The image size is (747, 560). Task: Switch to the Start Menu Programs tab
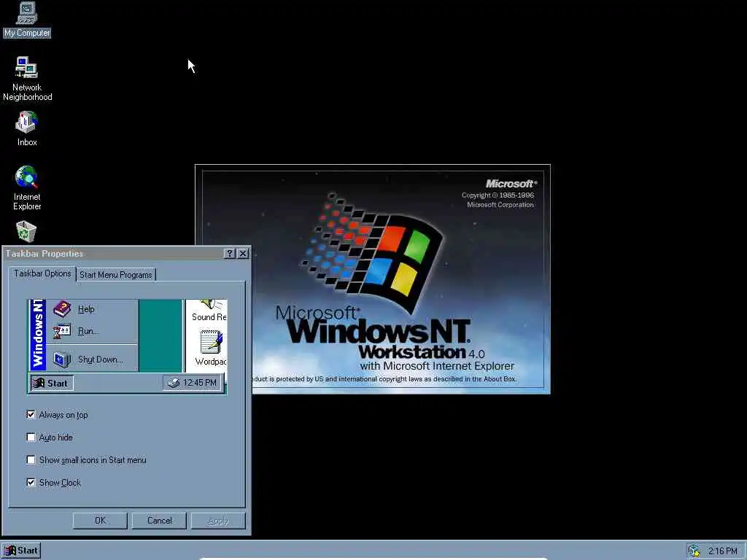[x=116, y=275]
